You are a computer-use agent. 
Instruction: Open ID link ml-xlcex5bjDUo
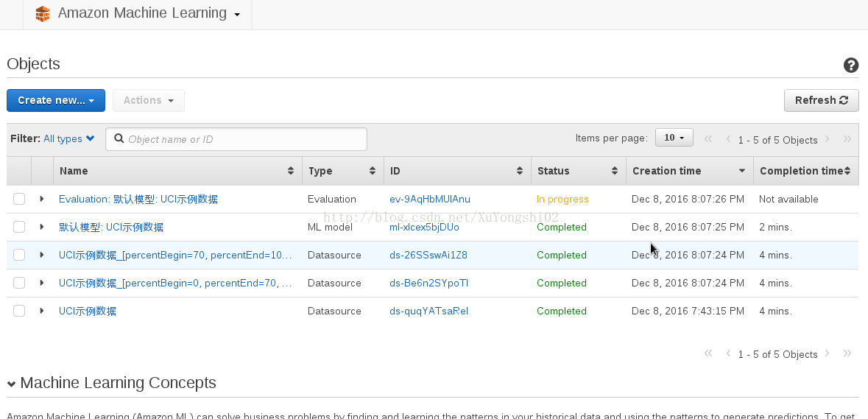point(424,227)
